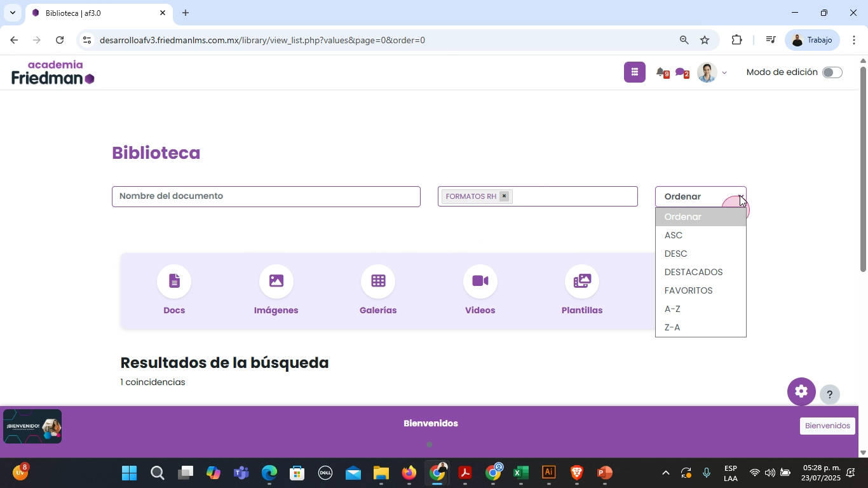868x488 pixels.
Task: Select the Z-A sort option
Action: [x=701, y=327]
